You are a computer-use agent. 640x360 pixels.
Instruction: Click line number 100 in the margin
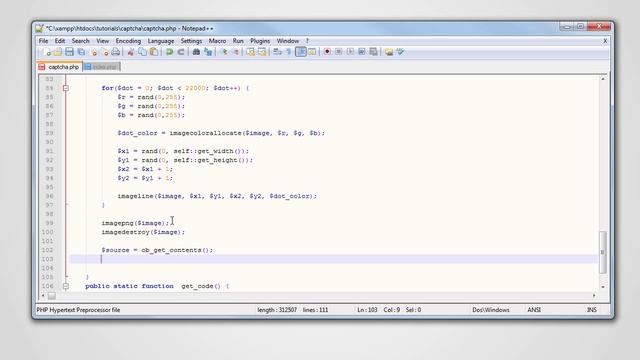click(47, 232)
